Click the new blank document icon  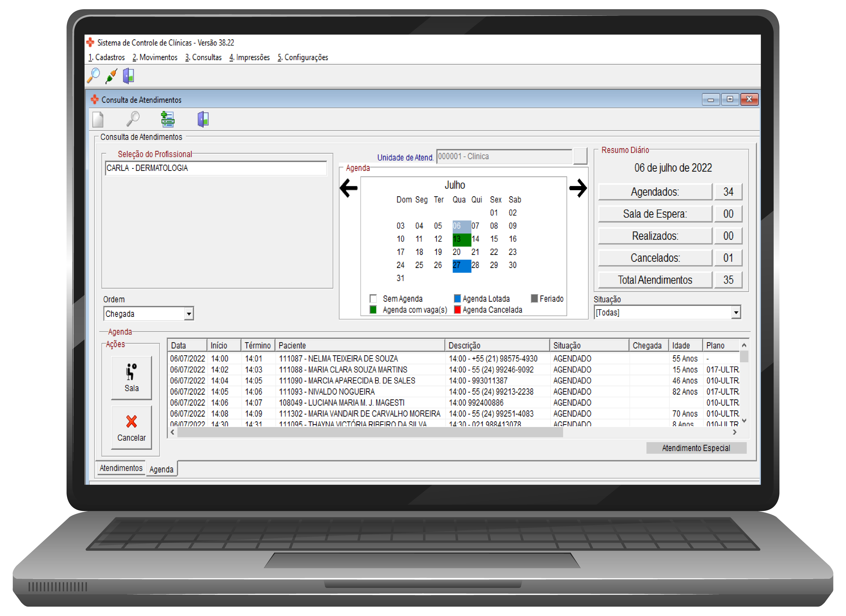tap(98, 119)
